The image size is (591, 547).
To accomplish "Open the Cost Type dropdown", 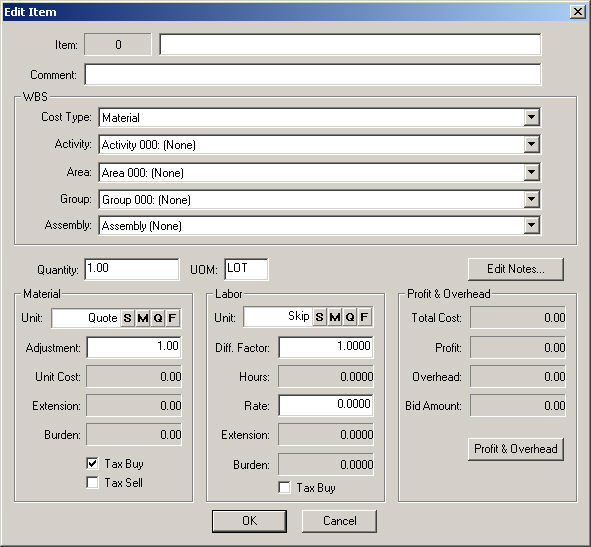I will [x=531, y=117].
